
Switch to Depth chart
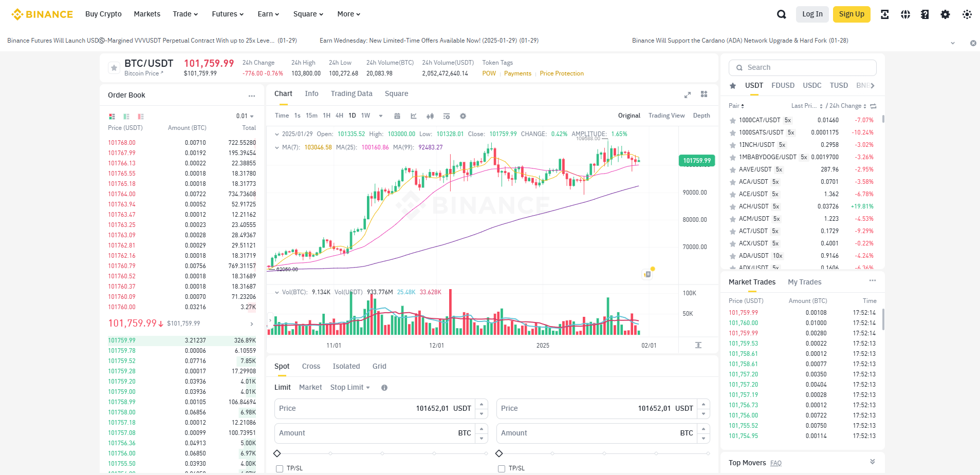(x=701, y=116)
